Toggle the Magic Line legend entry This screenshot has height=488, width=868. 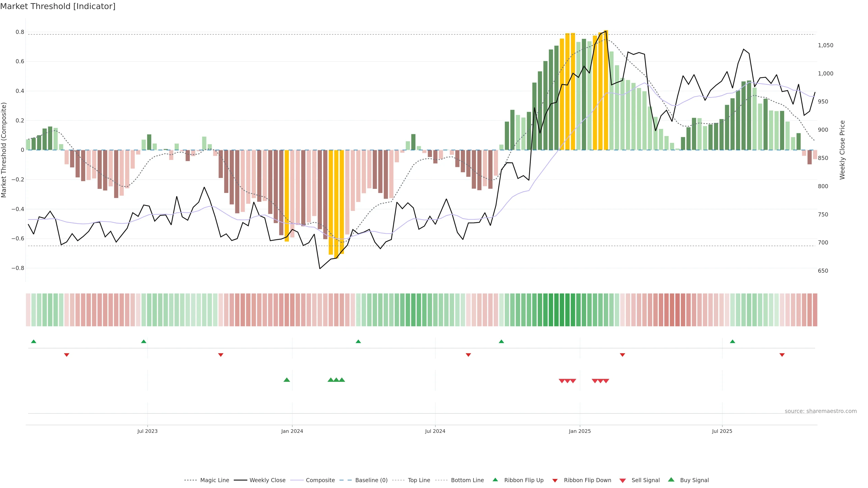point(214,480)
